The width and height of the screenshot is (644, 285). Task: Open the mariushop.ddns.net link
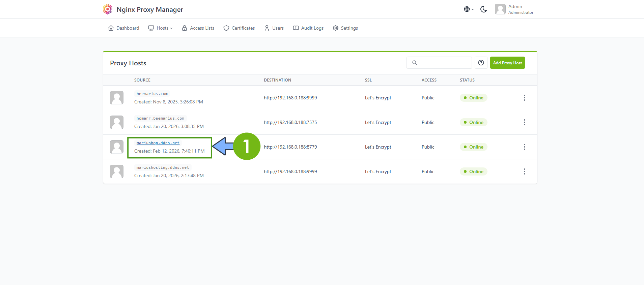[x=158, y=143]
